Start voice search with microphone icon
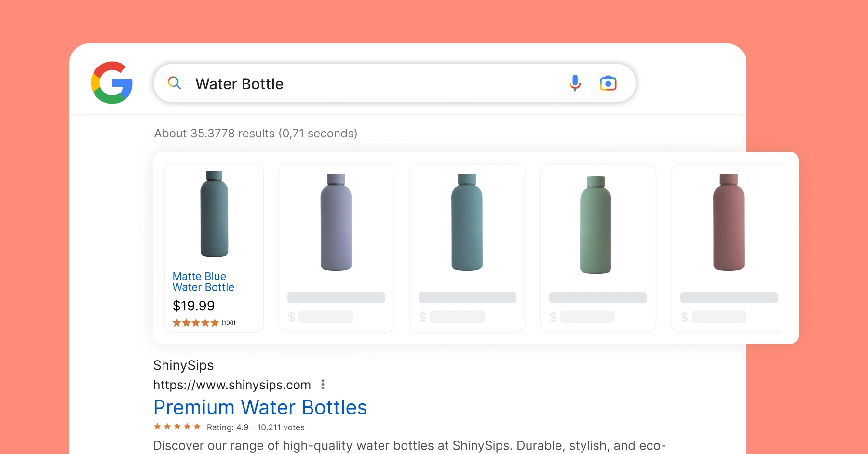This screenshot has width=868, height=454. click(575, 83)
